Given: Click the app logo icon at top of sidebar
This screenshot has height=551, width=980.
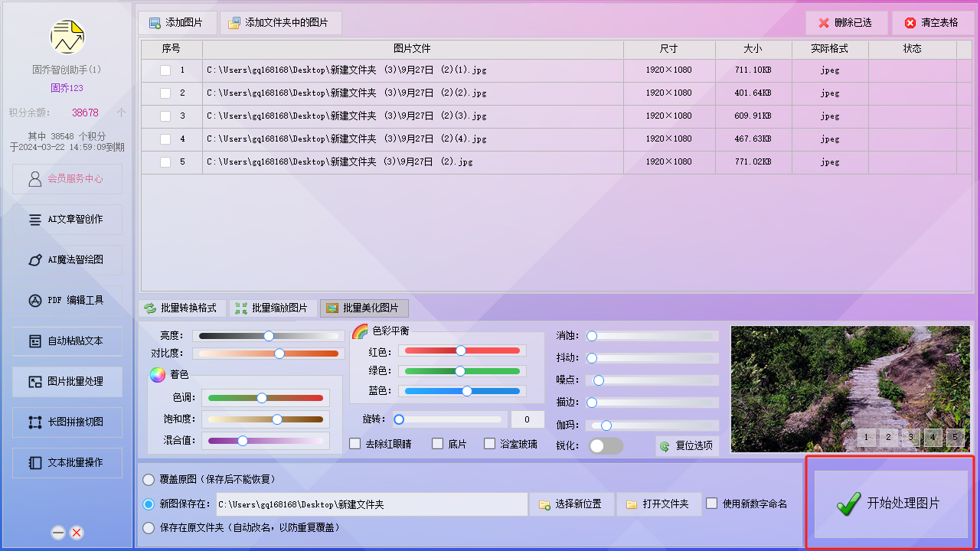Looking at the screenshot, I should tap(67, 37).
